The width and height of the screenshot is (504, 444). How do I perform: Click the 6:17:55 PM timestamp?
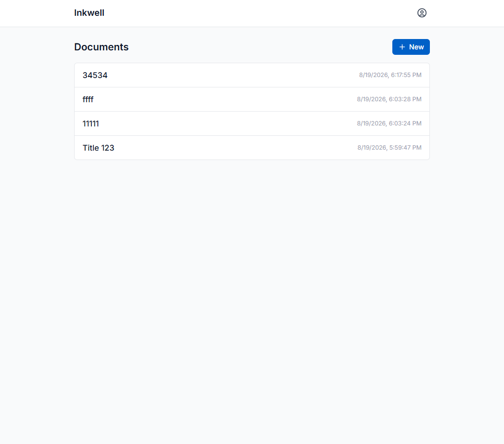(390, 75)
